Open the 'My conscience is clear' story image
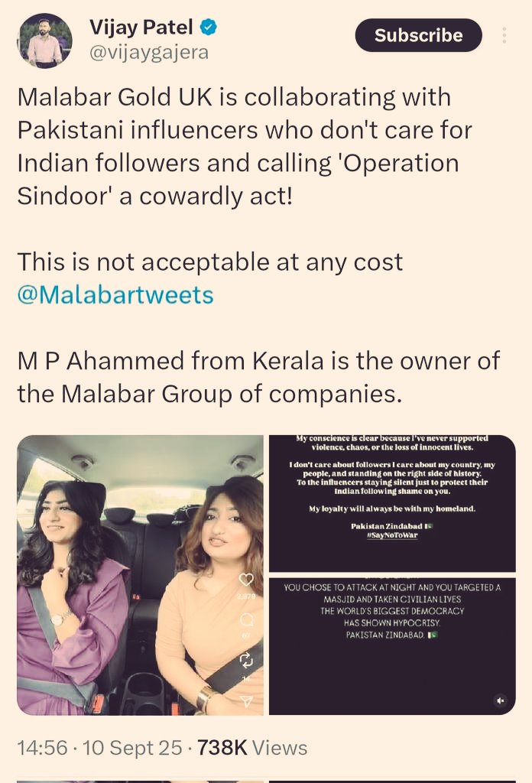Image resolution: width=532 pixels, height=783 pixels. point(392,503)
